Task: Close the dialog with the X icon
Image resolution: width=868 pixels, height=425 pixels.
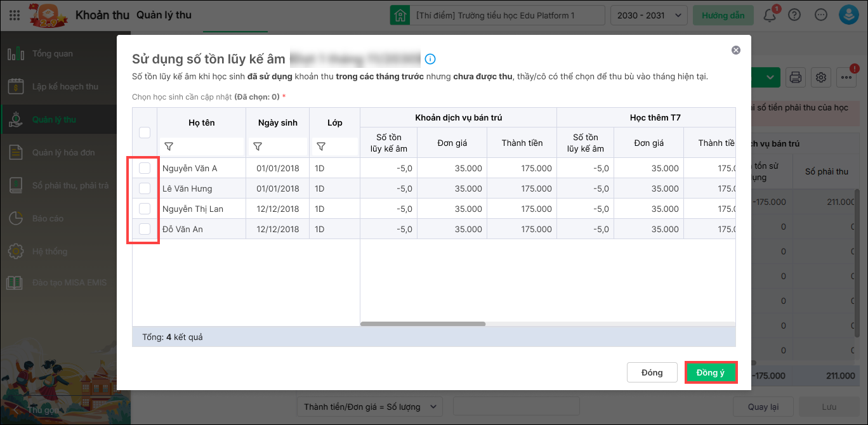Action: point(735,50)
